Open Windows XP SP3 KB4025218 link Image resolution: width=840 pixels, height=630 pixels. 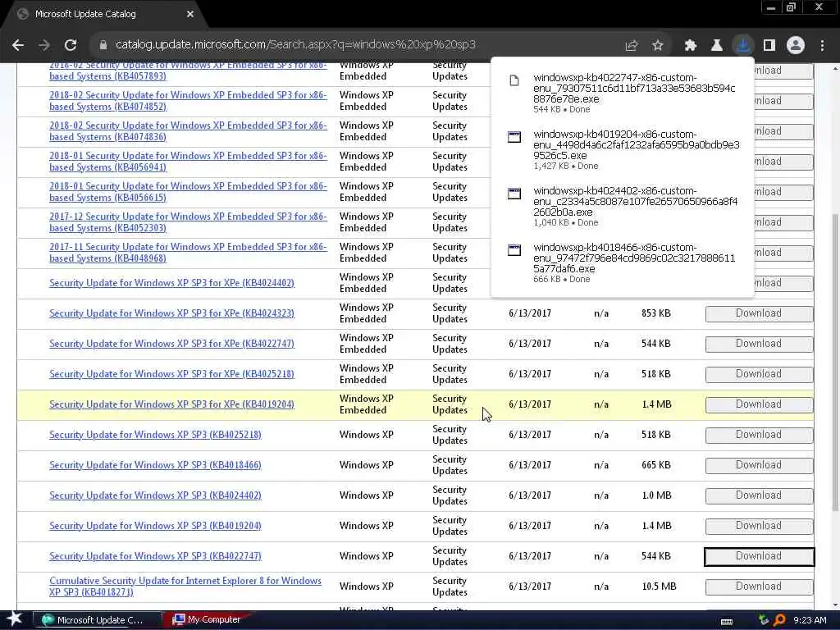[155, 435]
